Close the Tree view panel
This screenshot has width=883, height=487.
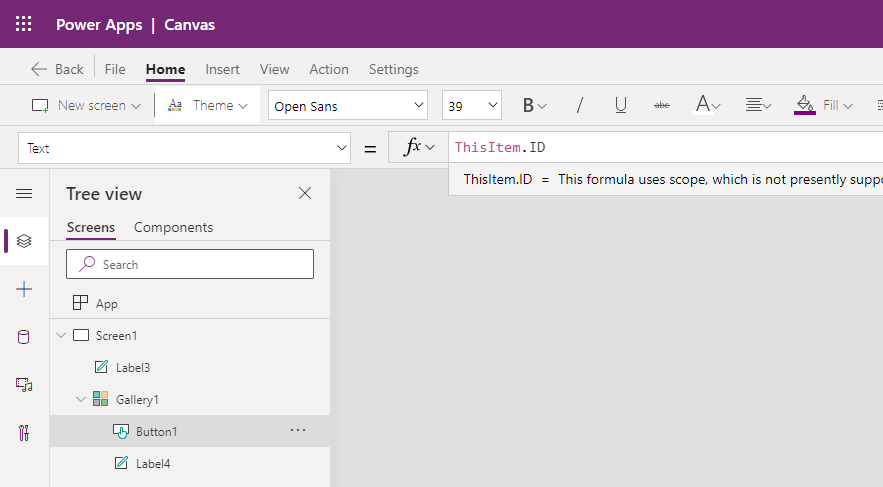point(305,193)
